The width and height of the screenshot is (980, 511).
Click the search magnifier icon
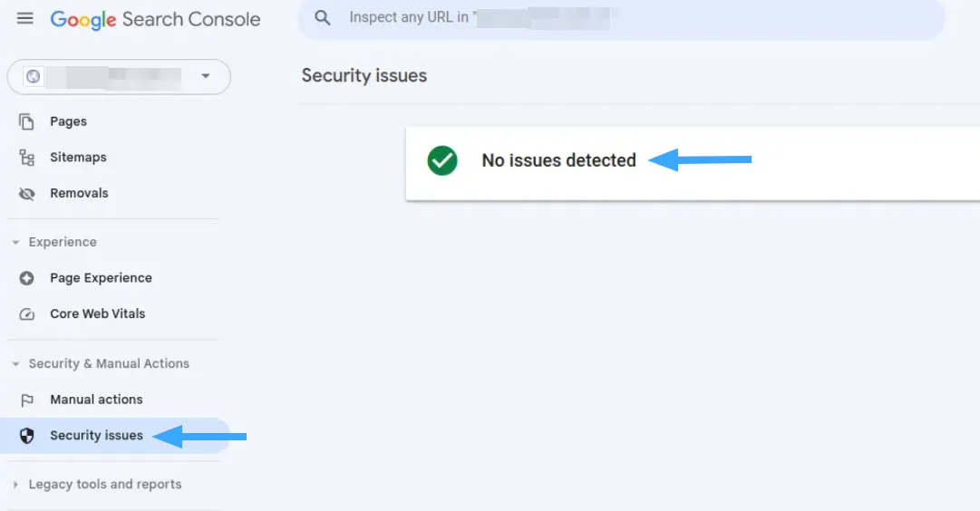point(322,17)
